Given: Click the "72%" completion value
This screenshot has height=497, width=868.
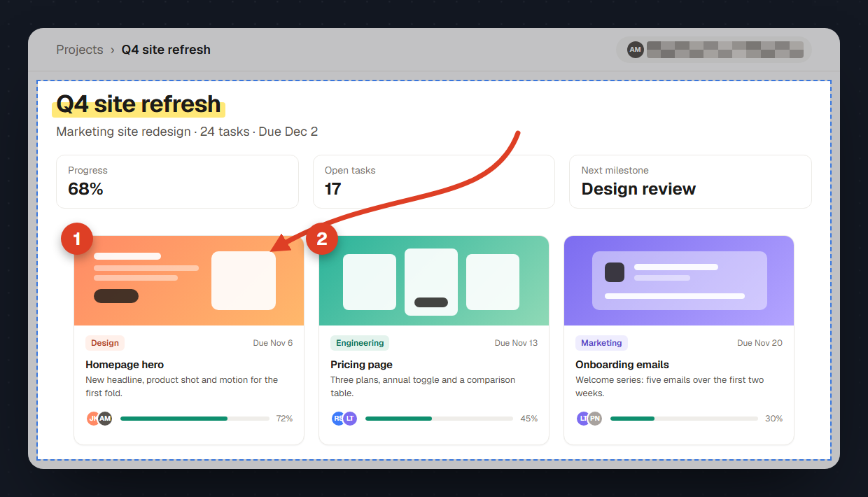Looking at the screenshot, I should click(x=284, y=419).
